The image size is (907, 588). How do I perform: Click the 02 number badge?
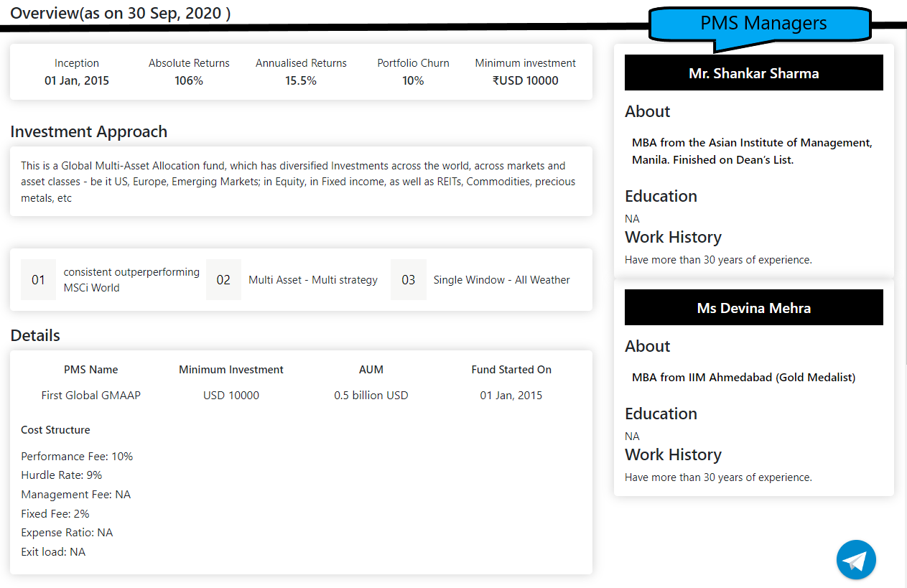coord(223,279)
